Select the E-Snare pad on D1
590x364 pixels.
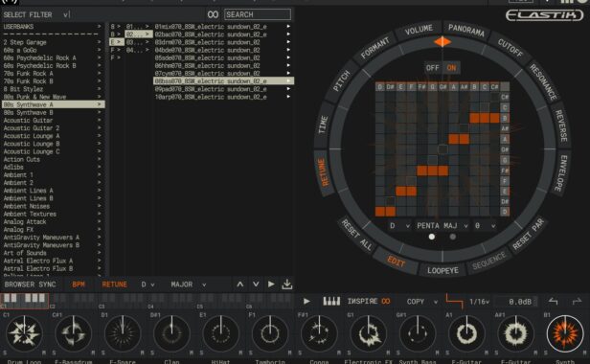tap(123, 334)
